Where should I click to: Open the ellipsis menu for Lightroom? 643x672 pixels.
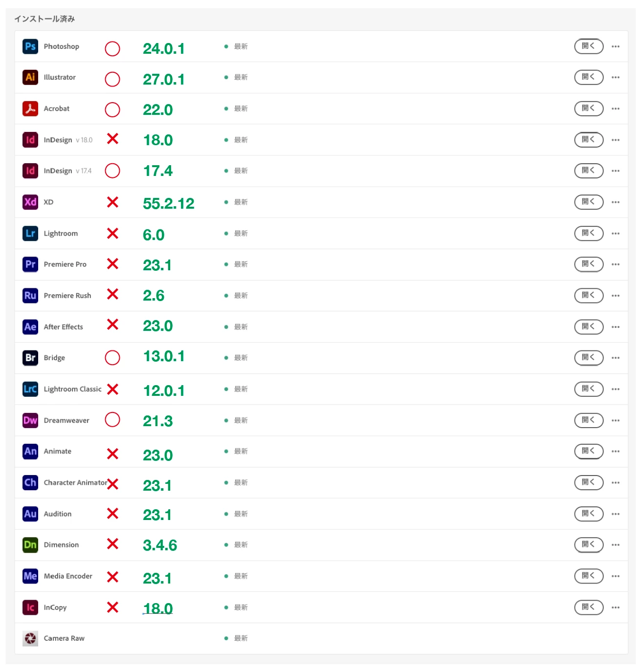coord(616,233)
